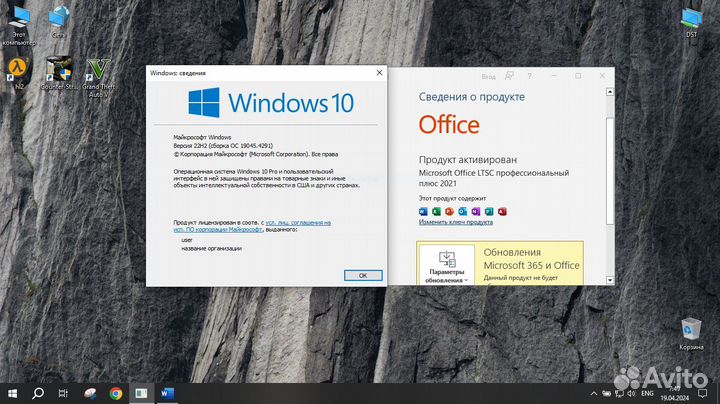
Task: Select the Grand Theft Auto V shortcut
Action: coord(99,77)
